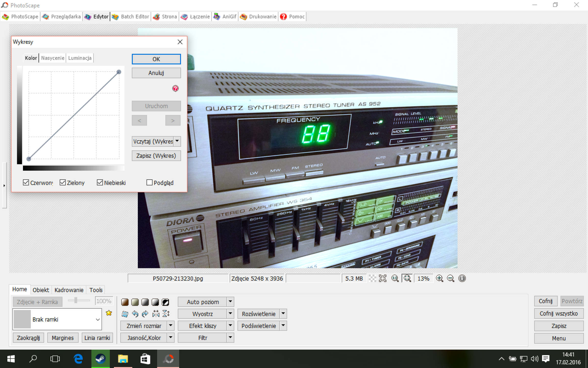This screenshot has height=368, width=588.
Task: Expand the Filtr dropdown arrow
Action: 230,338
